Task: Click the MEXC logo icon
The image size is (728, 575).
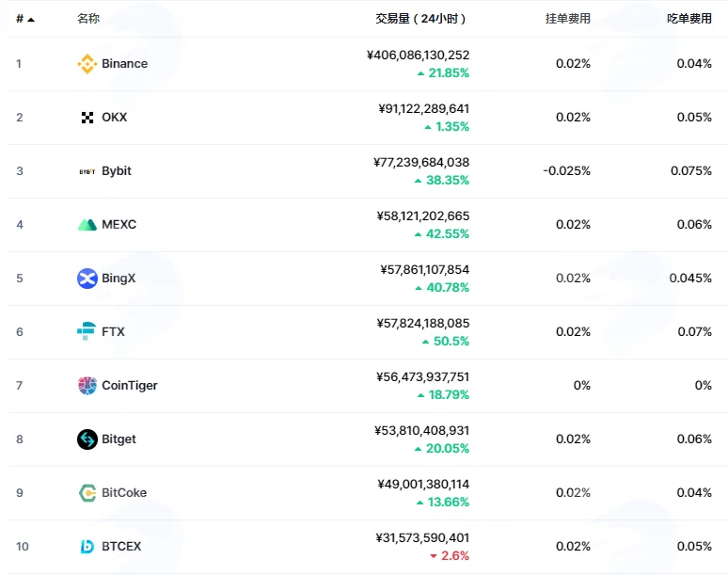Action: (x=87, y=225)
